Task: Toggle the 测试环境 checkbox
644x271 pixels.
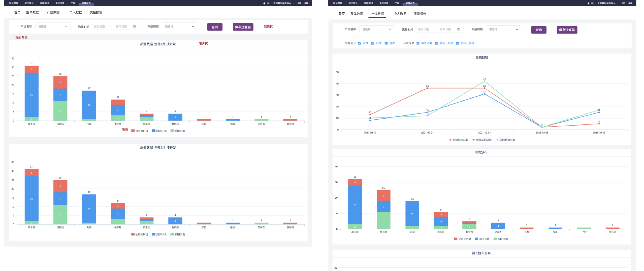Action: 418,43
